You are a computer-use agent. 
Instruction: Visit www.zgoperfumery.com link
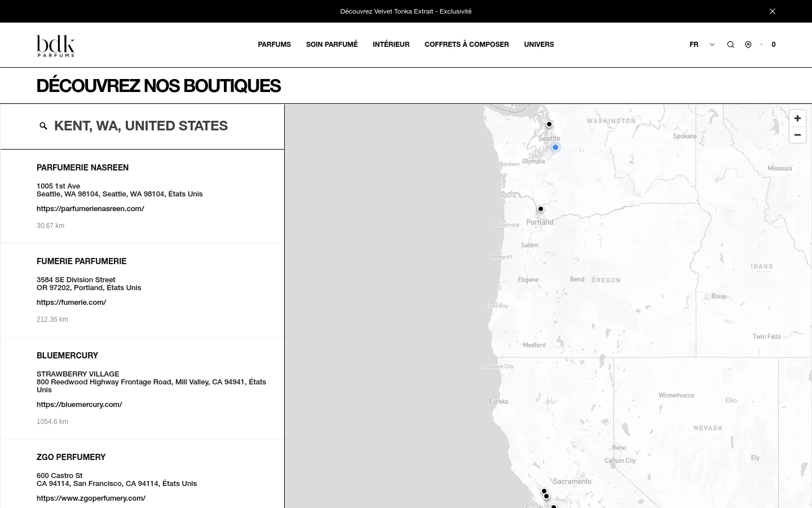coord(91,498)
